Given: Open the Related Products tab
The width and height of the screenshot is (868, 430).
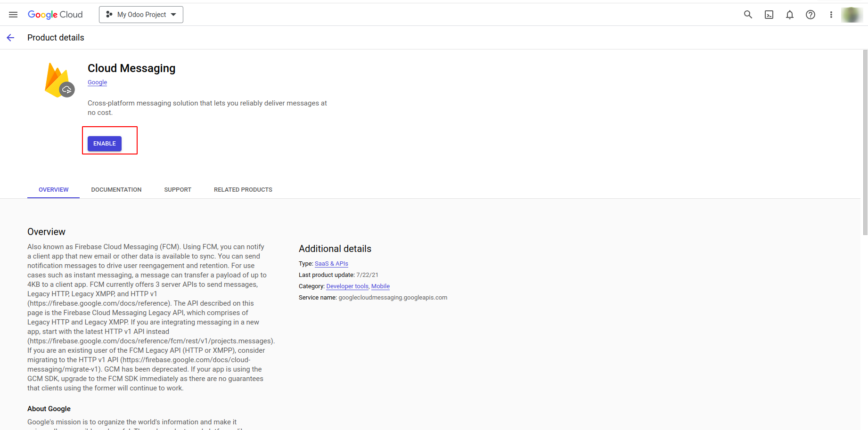Looking at the screenshot, I should tap(243, 190).
